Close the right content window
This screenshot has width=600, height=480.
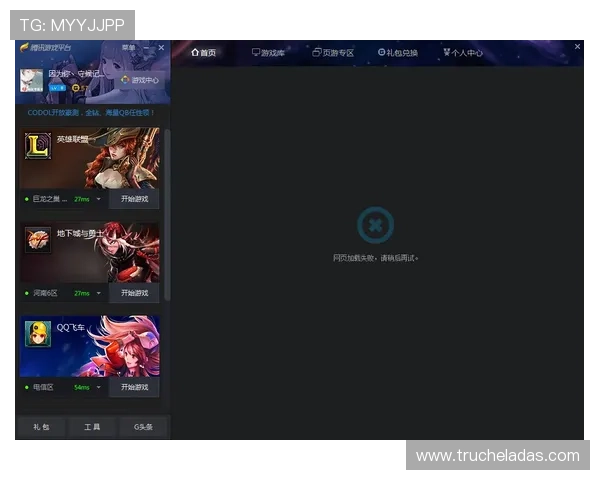coord(577,46)
